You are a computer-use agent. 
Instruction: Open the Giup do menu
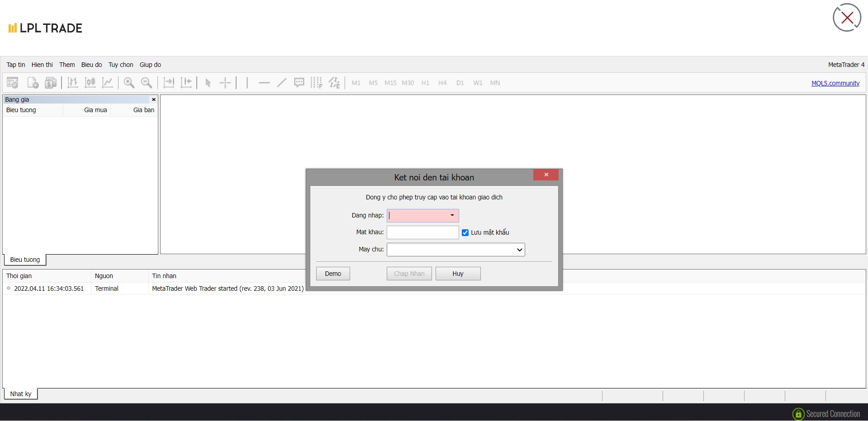click(150, 65)
